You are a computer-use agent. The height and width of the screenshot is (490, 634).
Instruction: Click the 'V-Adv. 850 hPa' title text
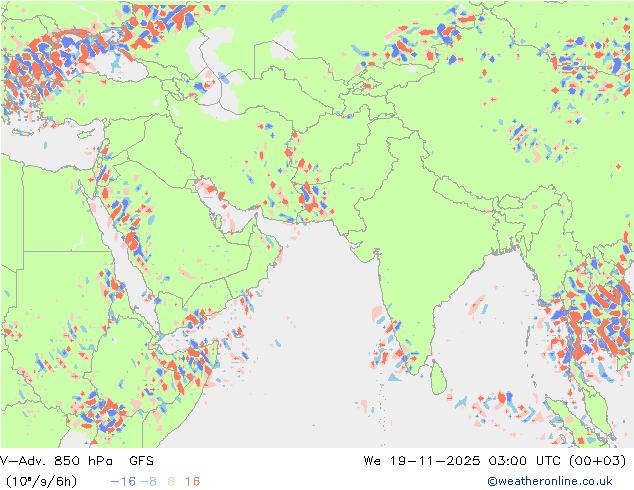[56, 460]
